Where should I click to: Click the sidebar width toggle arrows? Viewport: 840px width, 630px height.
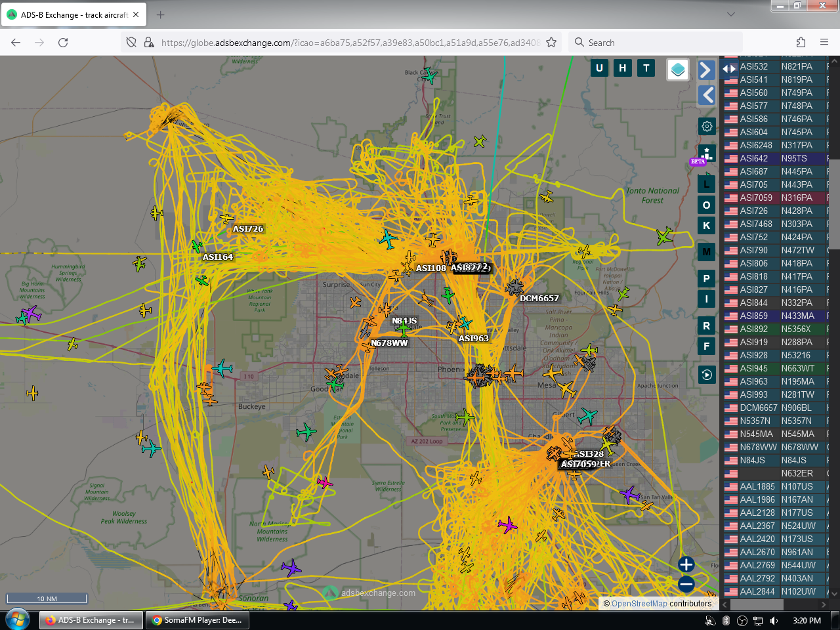click(729, 68)
